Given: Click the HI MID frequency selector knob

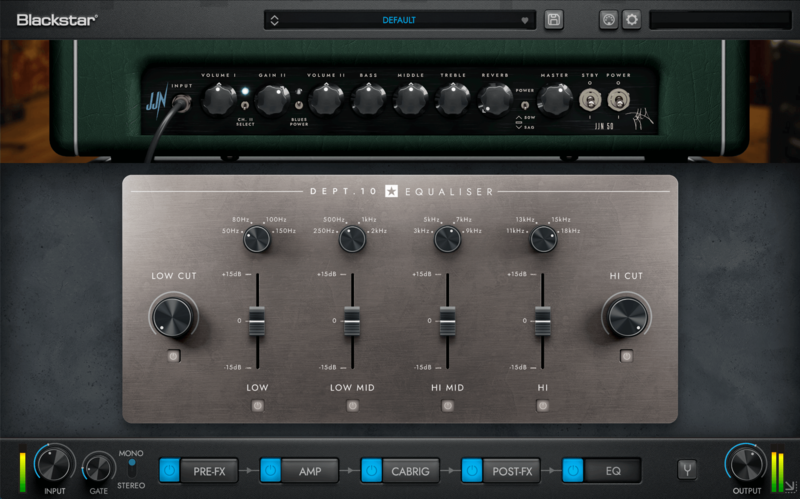Looking at the screenshot, I should pos(447,239).
